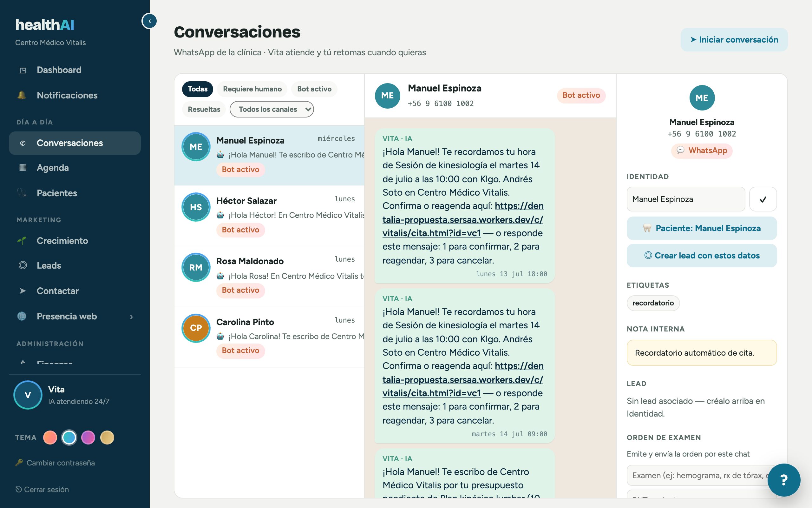Click Bot activo badge under Rosa Maldonado
The width and height of the screenshot is (812, 508).
tap(240, 290)
